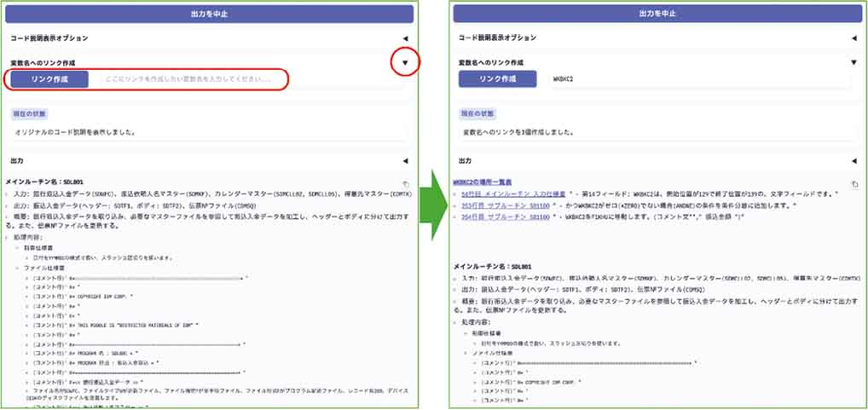Screen dimensions: 868x410
Task: Click the copy icon in right output panel
Action: [854, 184]
